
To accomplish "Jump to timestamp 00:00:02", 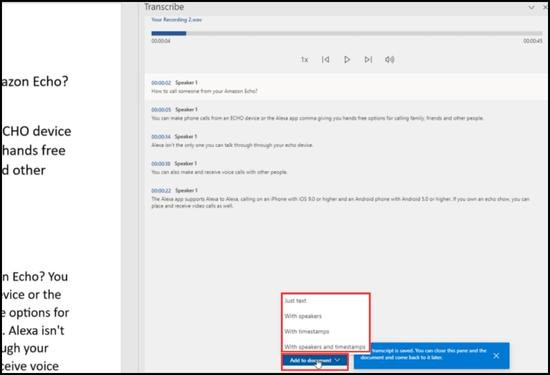I will (161, 83).
